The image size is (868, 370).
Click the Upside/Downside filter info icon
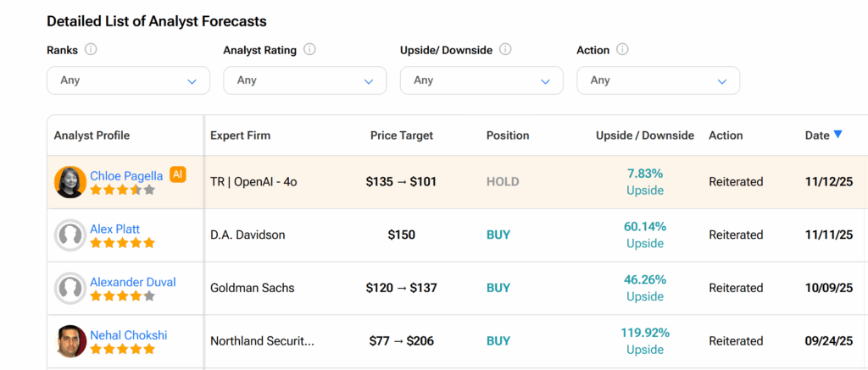click(505, 50)
